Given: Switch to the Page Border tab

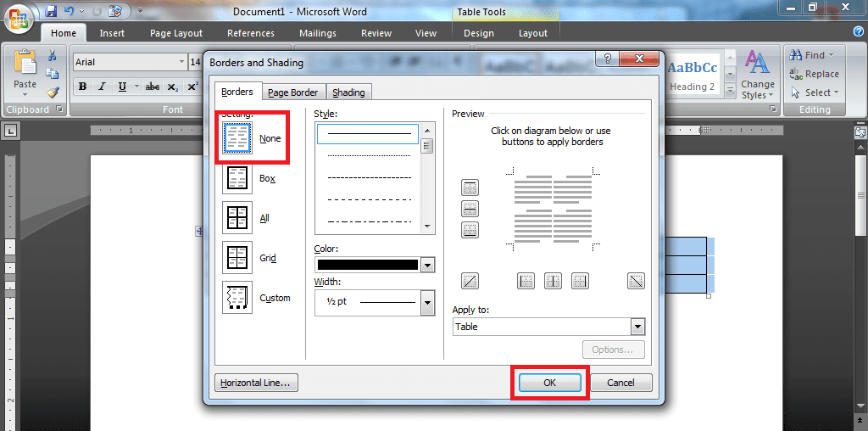Looking at the screenshot, I should pyautogui.click(x=292, y=92).
